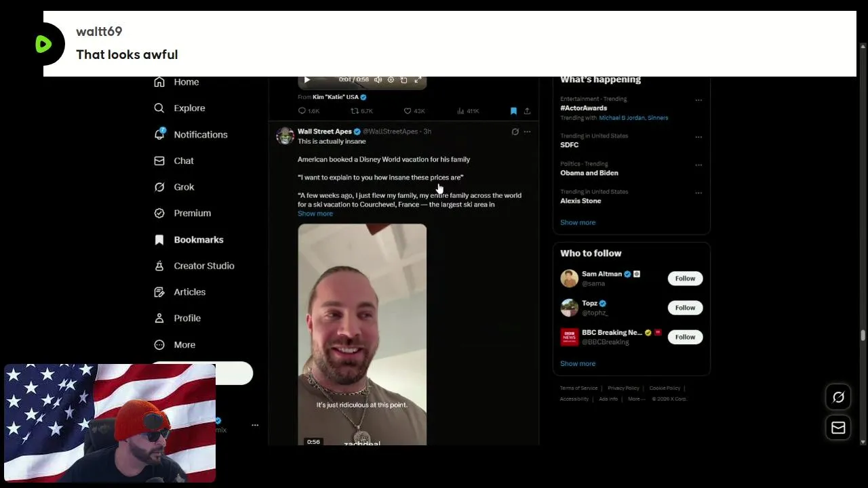
Task: Follow Topz
Action: [x=685, y=308]
